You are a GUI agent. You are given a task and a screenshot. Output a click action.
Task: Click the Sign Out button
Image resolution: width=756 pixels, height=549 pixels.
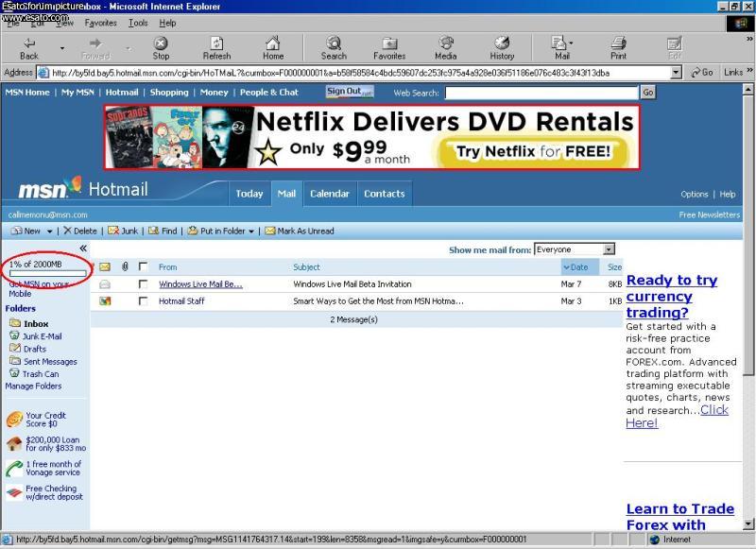(x=349, y=92)
